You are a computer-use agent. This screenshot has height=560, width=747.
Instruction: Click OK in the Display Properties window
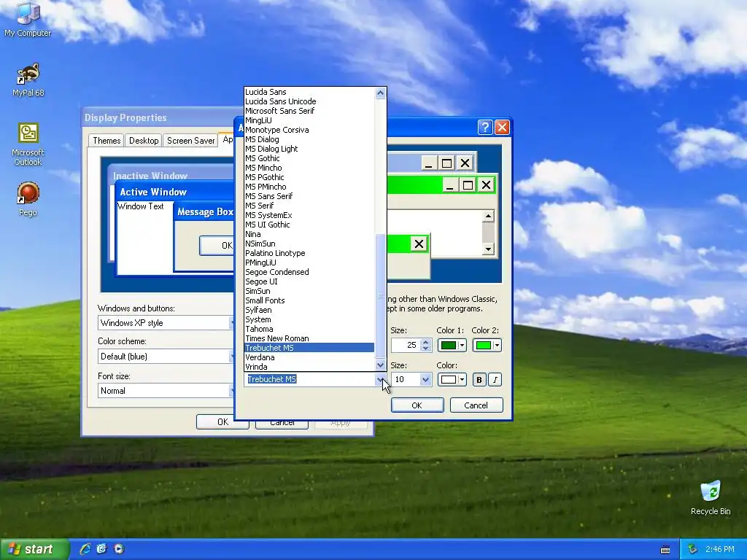(222, 422)
